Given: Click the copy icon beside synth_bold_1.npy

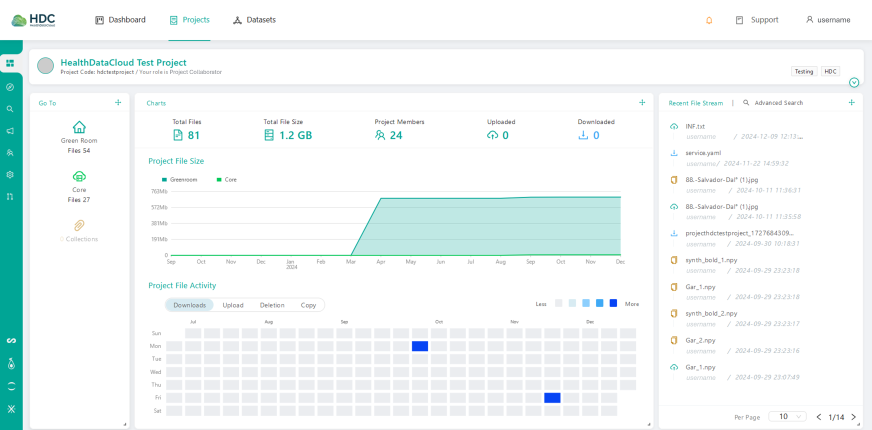Looking at the screenshot, I should (x=674, y=260).
